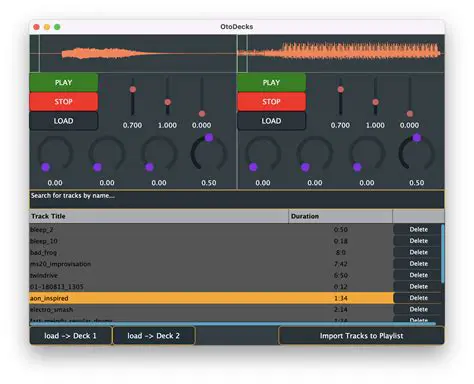Click left deck slider thumb at 1.000

click(168, 102)
